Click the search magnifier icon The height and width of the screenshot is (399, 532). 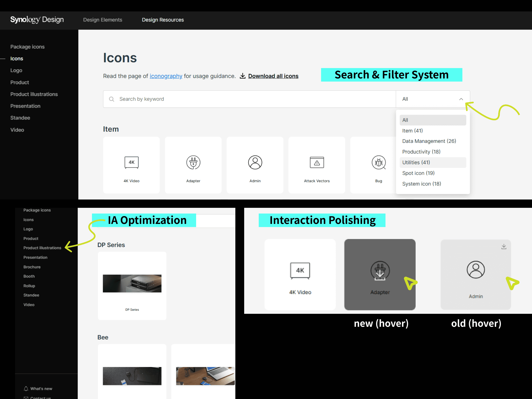111,99
